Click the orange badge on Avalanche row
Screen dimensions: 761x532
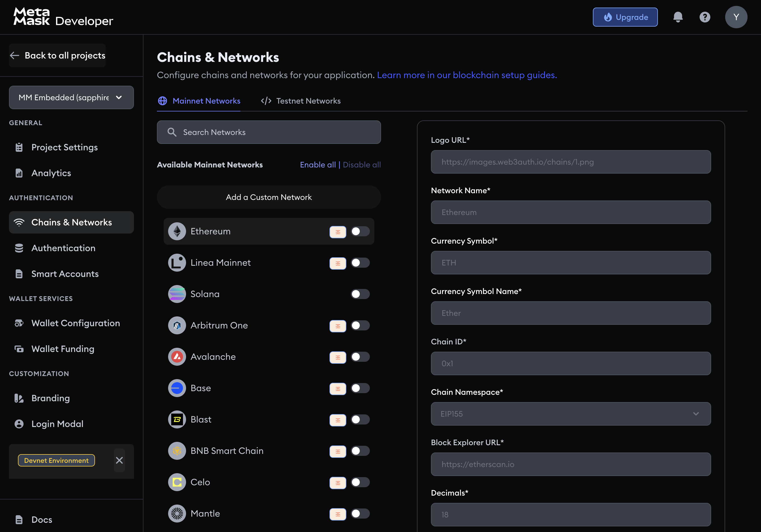point(338,358)
